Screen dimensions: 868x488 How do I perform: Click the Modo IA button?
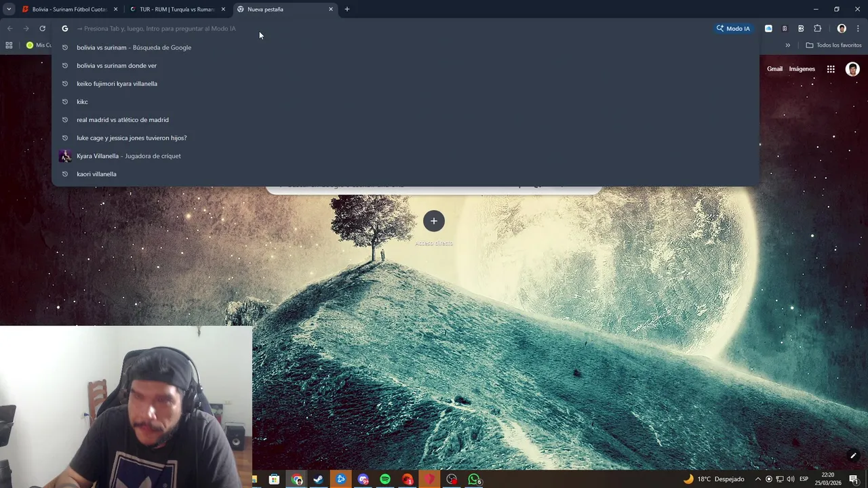pos(733,28)
